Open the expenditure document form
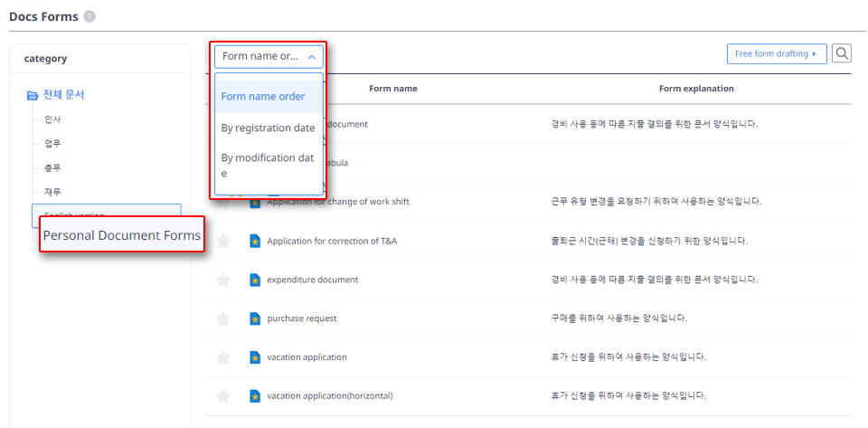868x428 pixels. (312, 280)
